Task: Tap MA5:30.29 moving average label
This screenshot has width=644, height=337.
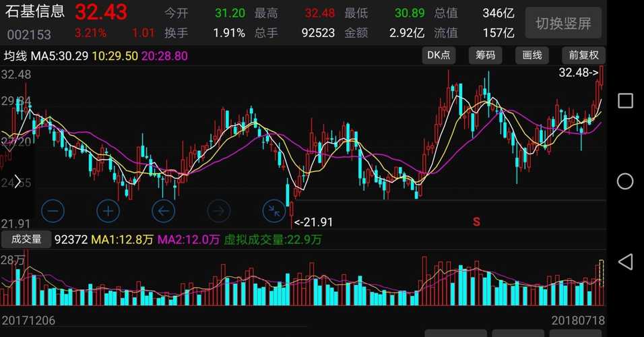Action: coord(59,56)
